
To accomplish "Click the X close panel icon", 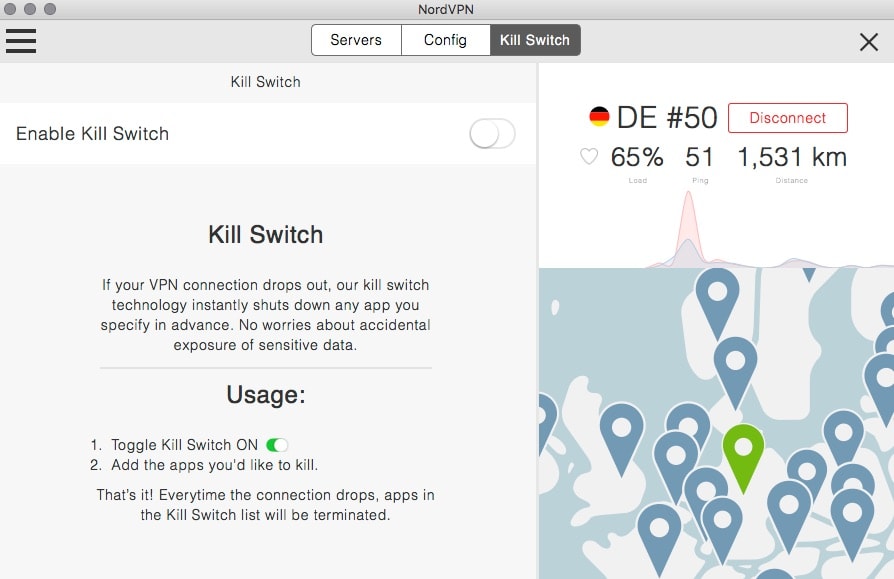I will [868, 42].
